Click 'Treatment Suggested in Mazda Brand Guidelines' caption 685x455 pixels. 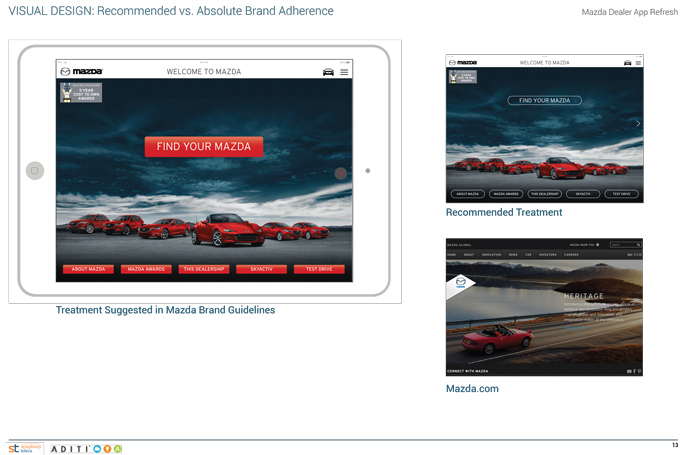166,310
